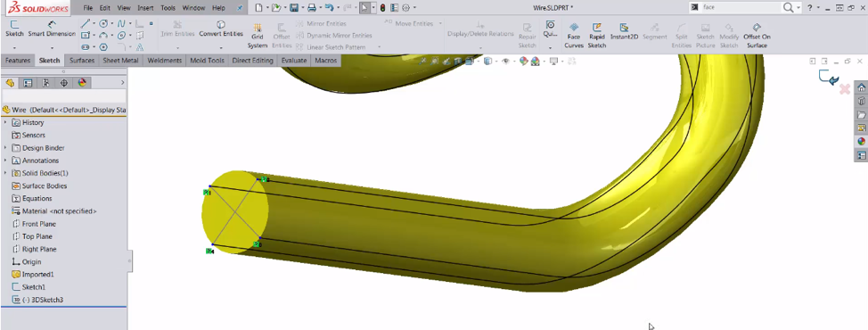Open the Insert menu
868x330 pixels.
point(145,8)
